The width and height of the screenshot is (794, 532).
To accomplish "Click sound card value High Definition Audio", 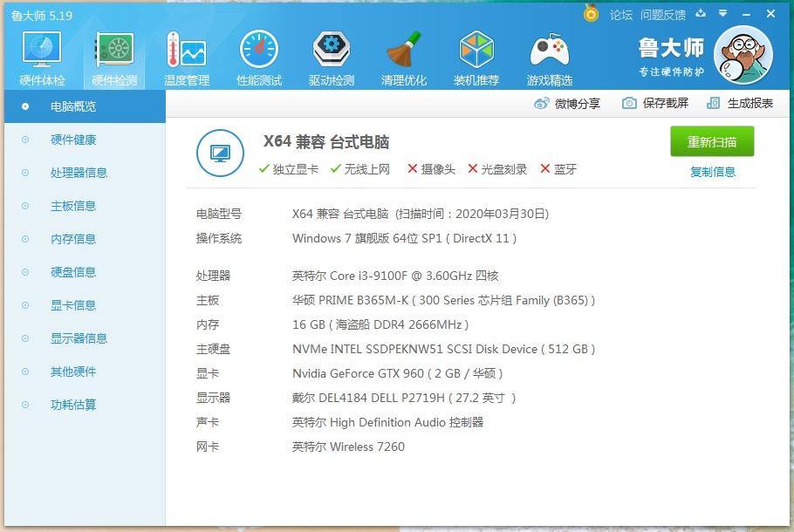I will point(387,422).
